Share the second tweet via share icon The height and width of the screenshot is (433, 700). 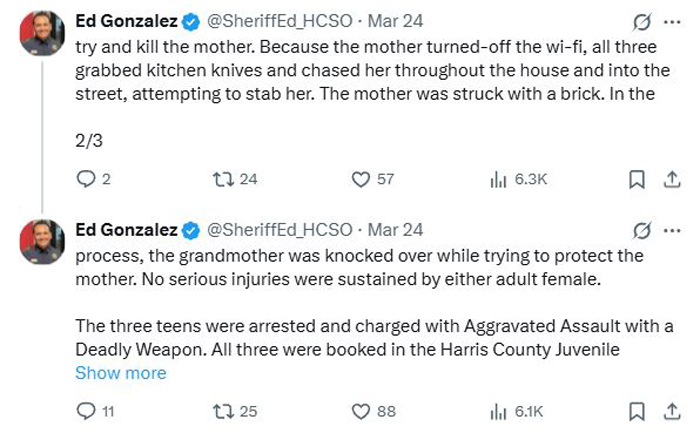[x=671, y=412]
